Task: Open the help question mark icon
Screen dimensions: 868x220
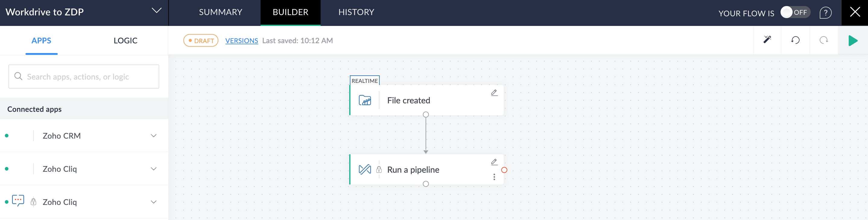Action: 825,13
